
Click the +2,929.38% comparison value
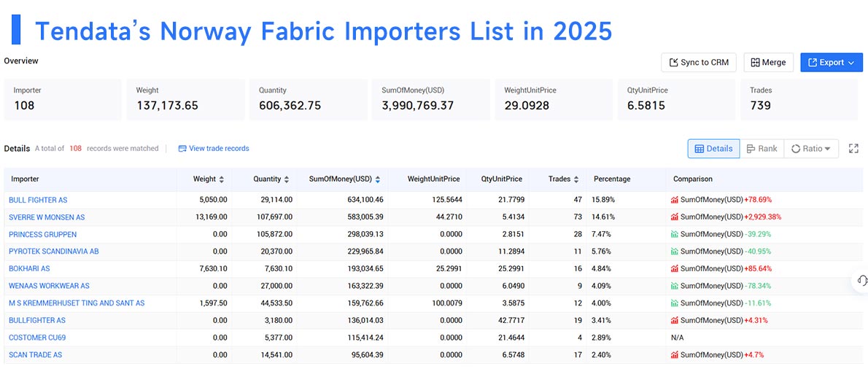coord(763,217)
